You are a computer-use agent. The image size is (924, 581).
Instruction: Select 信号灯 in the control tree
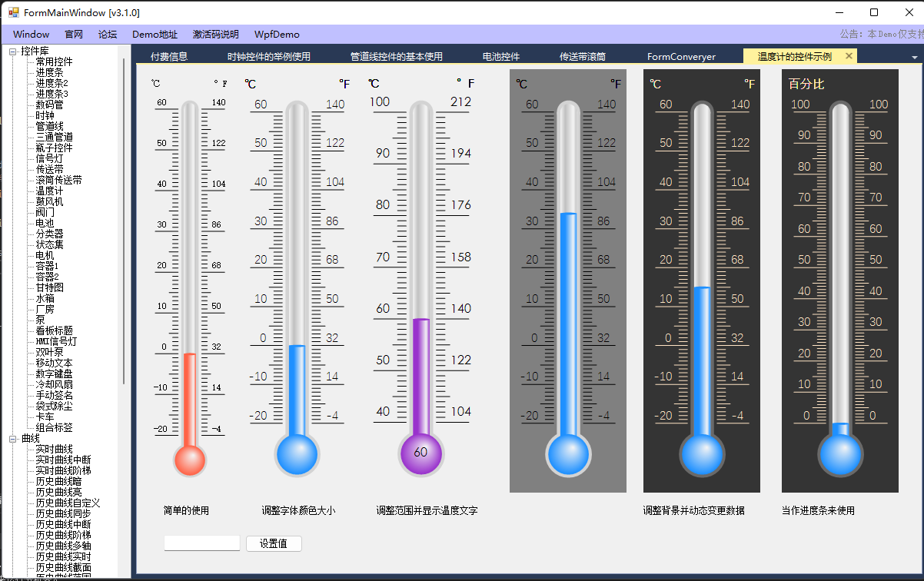[x=49, y=158]
